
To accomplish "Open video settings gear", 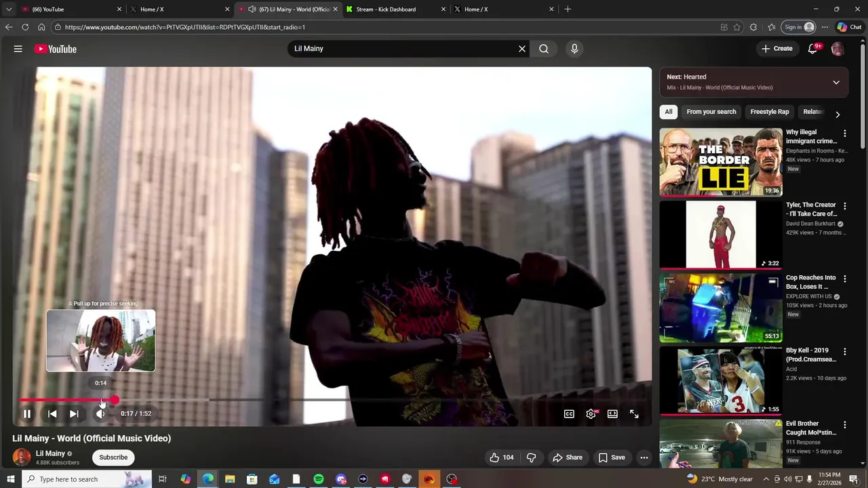I will pos(591,413).
